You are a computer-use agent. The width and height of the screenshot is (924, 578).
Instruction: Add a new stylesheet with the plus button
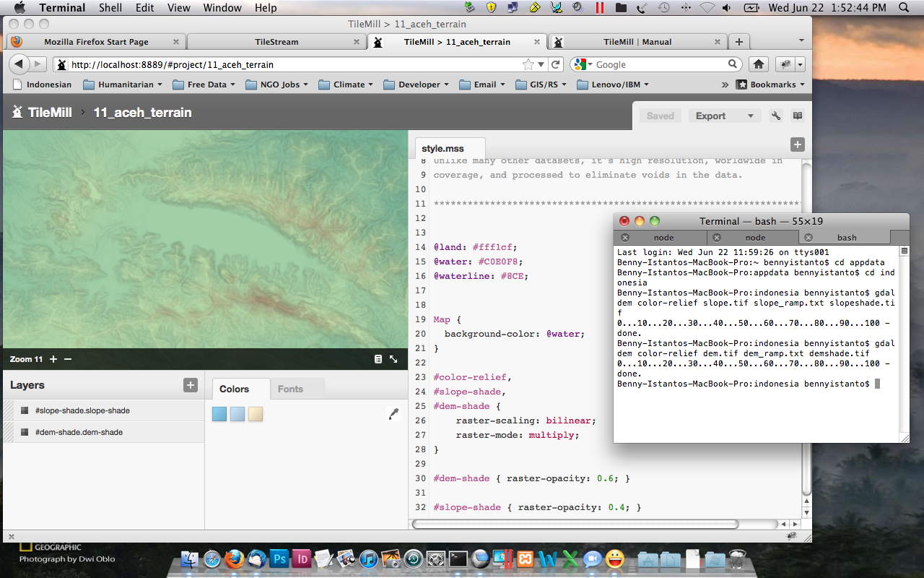pos(797,144)
